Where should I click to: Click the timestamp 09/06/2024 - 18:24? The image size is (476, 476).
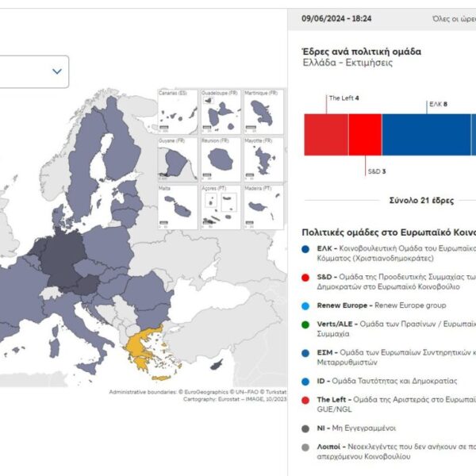(336, 18)
